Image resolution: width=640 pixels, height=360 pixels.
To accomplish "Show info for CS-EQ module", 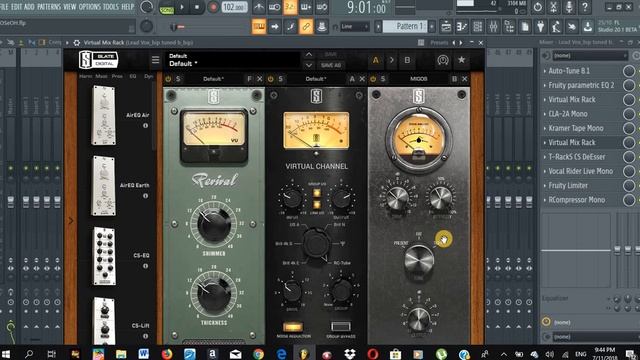I will pyautogui.click(x=145, y=266).
